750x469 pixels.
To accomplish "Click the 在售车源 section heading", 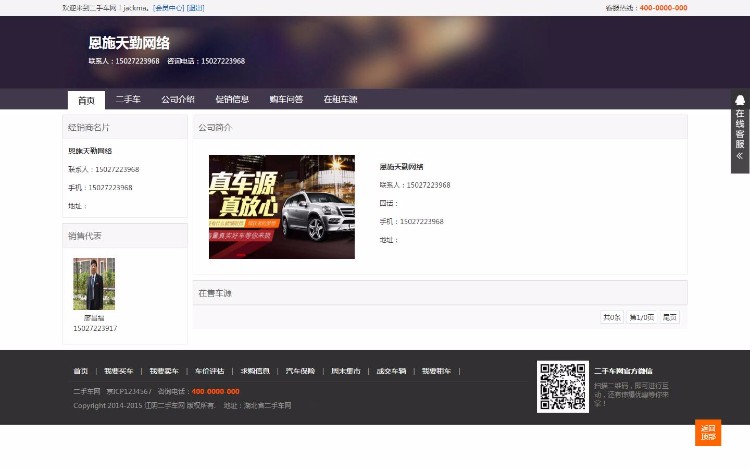I will [x=215, y=293].
